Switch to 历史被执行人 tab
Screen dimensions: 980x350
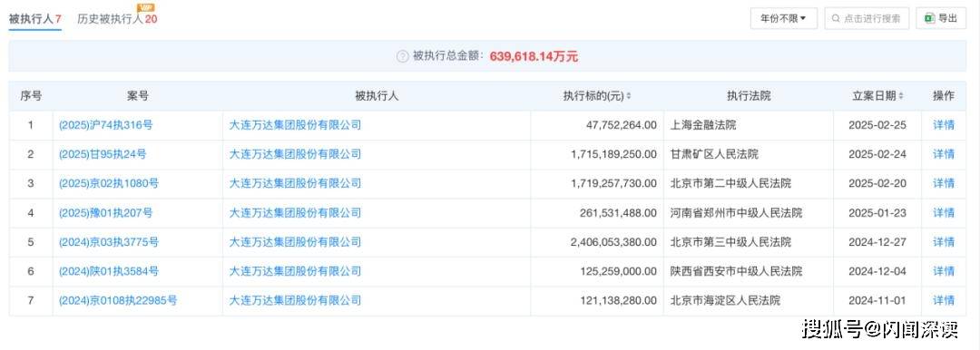coord(117,19)
